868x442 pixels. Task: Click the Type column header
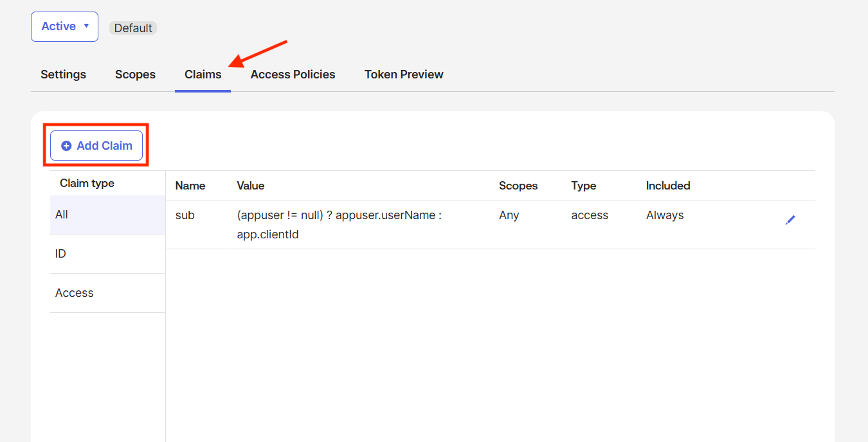(x=583, y=186)
